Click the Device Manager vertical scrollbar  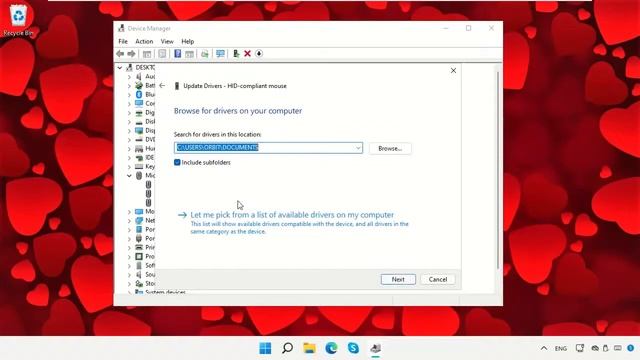498,171
